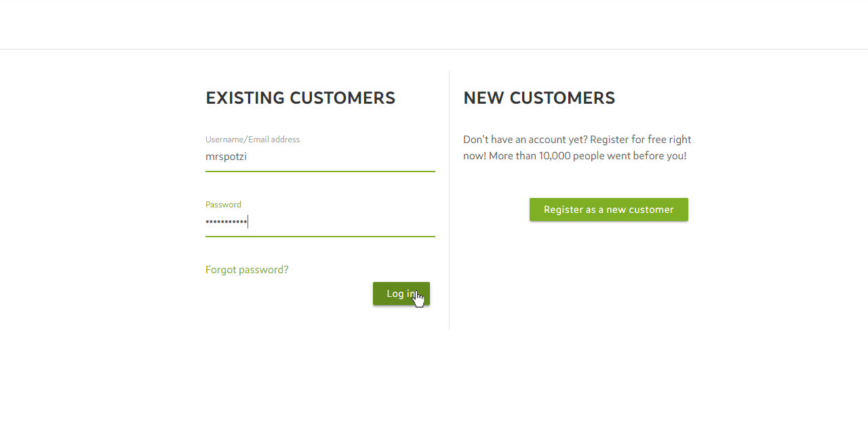Focus the Password input field
Screen dimensions: 868x444
pos(320,222)
